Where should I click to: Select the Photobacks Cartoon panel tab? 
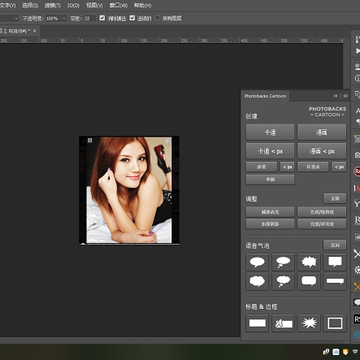[x=265, y=96]
